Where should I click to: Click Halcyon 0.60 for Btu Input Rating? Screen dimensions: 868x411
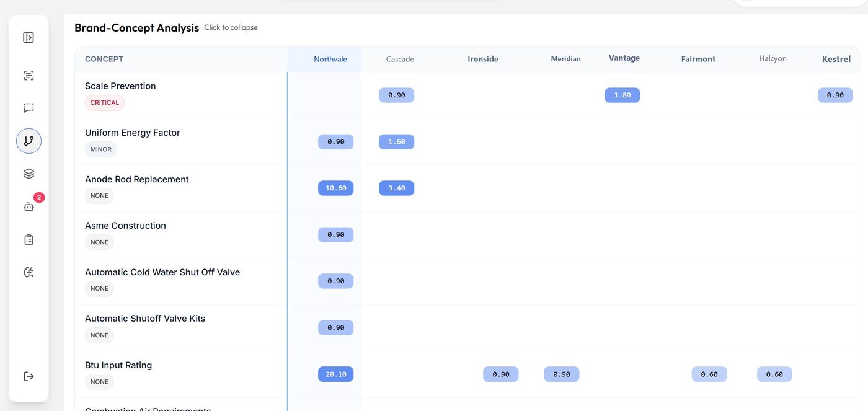click(x=774, y=374)
